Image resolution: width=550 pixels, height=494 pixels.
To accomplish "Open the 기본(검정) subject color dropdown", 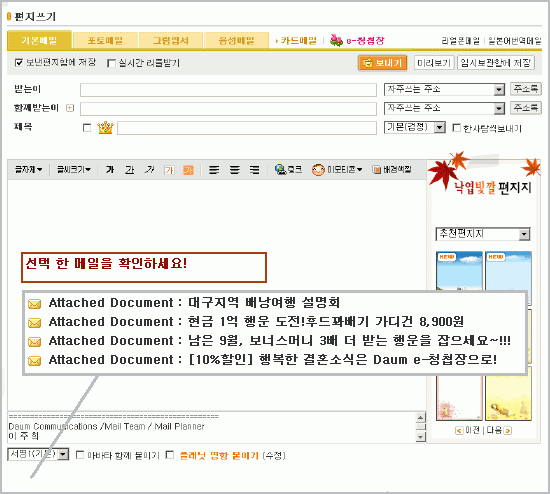I will pyautogui.click(x=415, y=127).
